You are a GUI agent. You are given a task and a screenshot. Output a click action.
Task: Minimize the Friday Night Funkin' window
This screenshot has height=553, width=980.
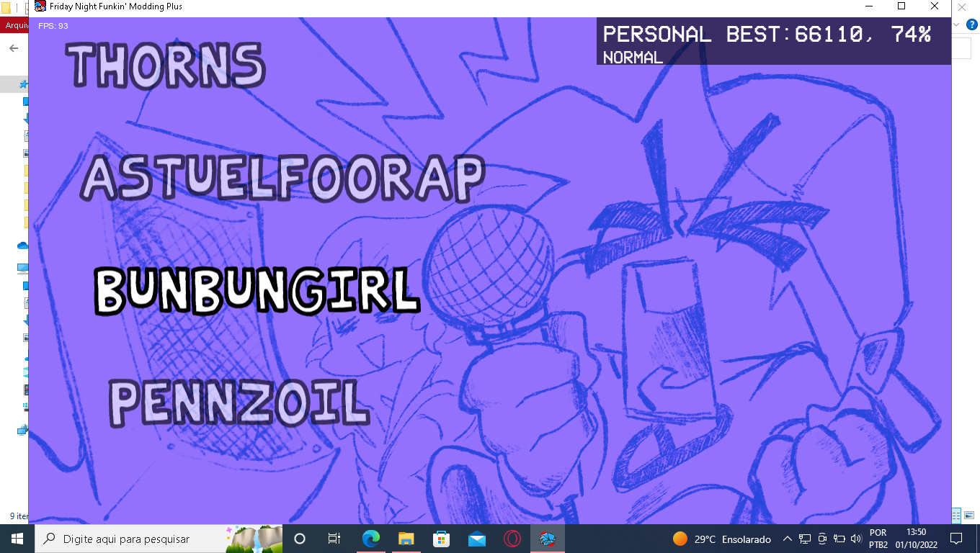coord(868,6)
